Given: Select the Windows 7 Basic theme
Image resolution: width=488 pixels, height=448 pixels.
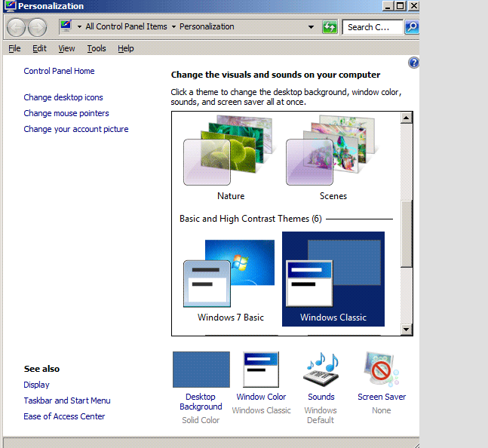Looking at the screenshot, I should tap(231, 279).
